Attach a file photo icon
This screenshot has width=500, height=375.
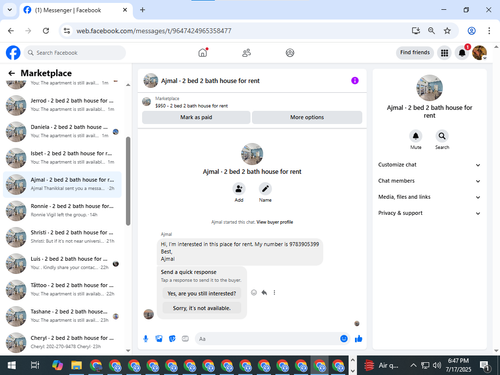point(159,339)
